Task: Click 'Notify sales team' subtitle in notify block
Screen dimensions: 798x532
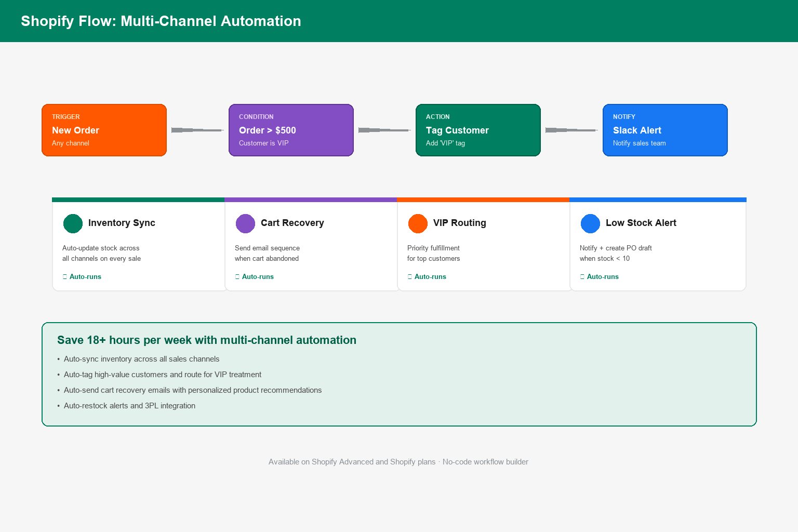Action: (640, 143)
